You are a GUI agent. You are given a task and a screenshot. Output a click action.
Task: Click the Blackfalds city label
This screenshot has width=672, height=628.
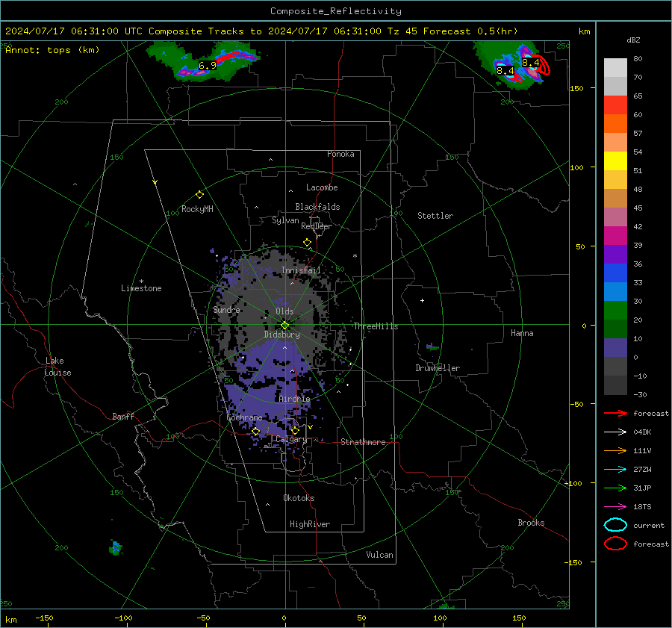click(317, 207)
